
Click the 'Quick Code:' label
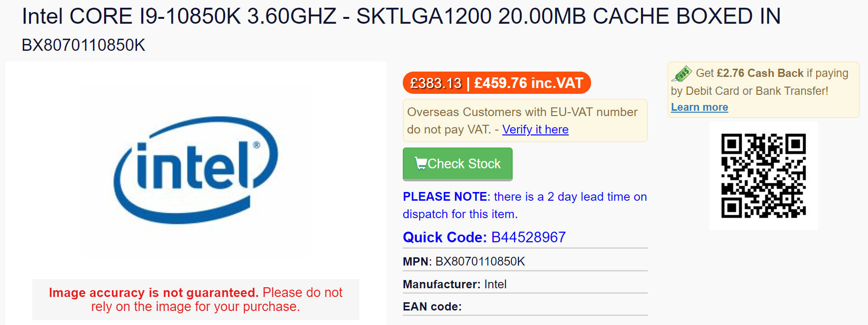(x=444, y=237)
